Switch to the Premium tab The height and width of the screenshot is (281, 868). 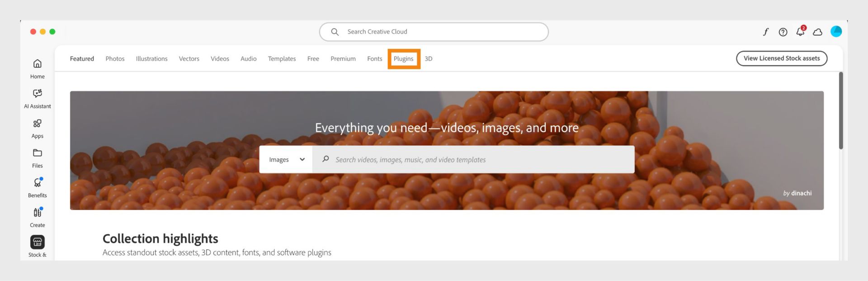343,59
